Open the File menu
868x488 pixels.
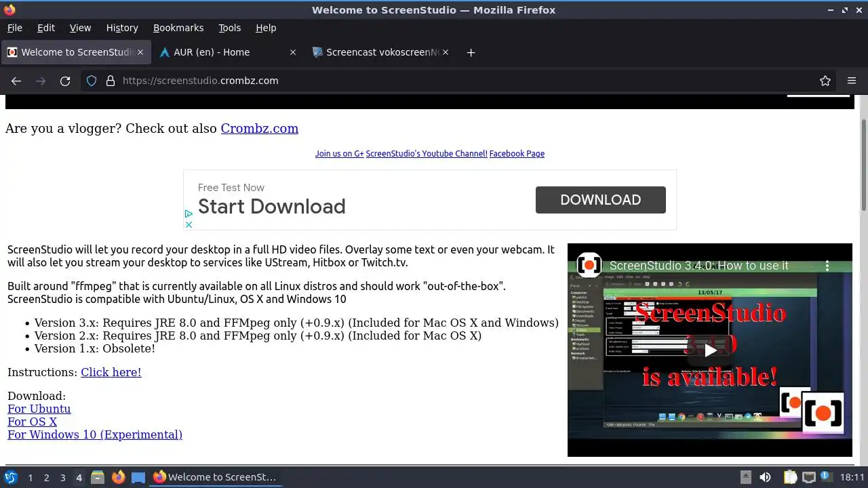[14, 28]
